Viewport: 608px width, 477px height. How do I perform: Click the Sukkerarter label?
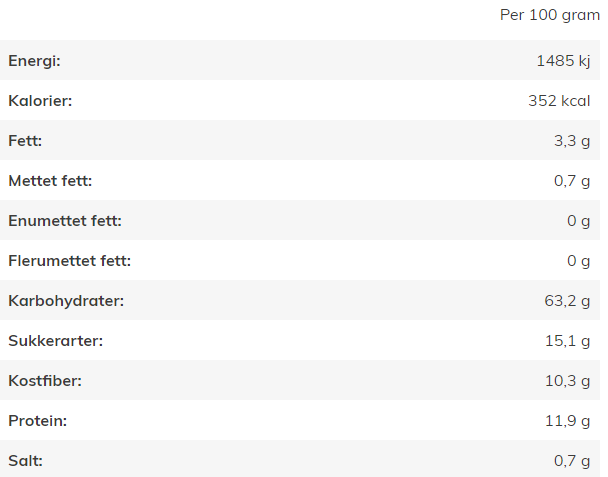(x=56, y=341)
